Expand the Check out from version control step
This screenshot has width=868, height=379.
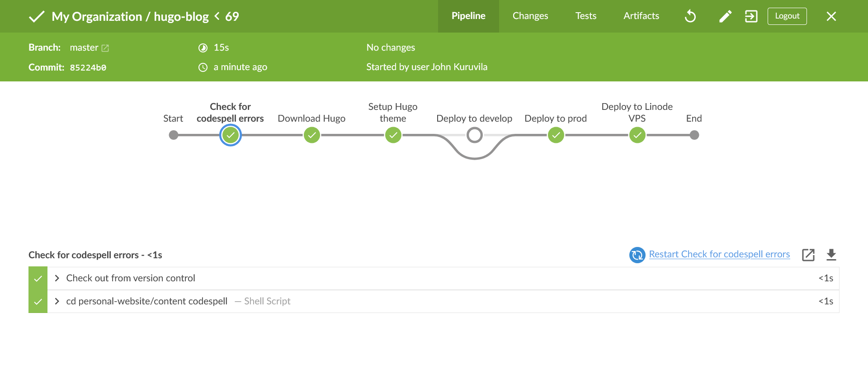pyautogui.click(x=57, y=278)
